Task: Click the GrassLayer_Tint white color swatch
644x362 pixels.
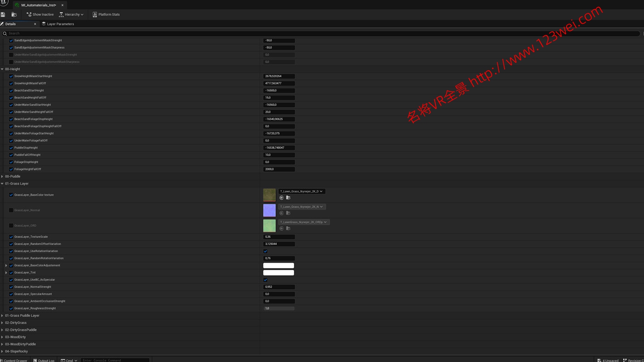Action: [278, 273]
